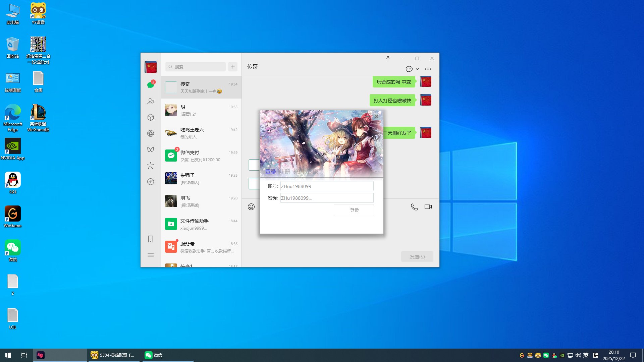
Task: Click the 登录 button below password field
Action: pyautogui.click(x=354, y=210)
